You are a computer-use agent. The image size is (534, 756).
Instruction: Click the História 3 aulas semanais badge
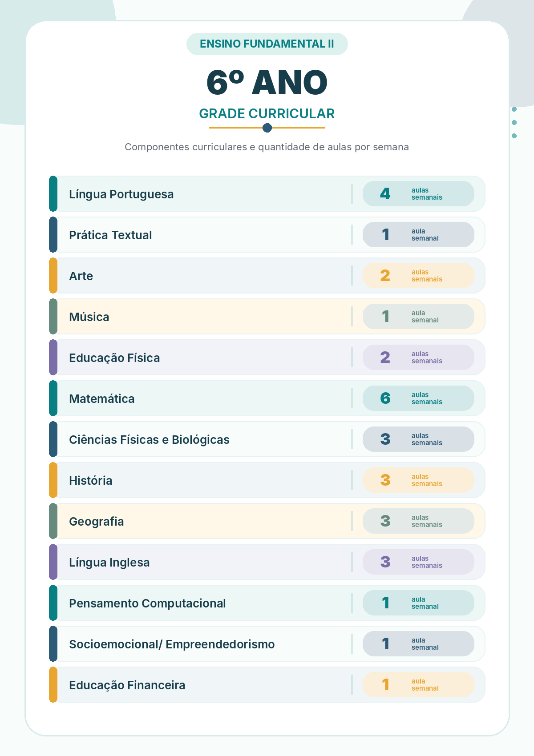tap(418, 480)
